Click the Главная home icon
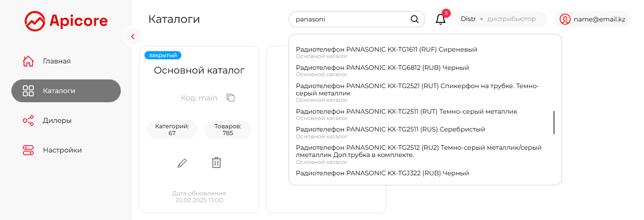Image resolution: width=644 pixels, height=220 pixels. tap(28, 61)
